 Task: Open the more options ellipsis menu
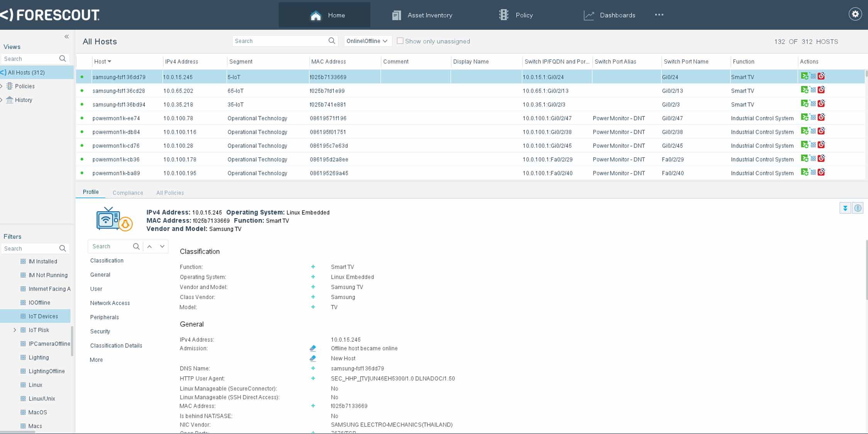click(x=659, y=15)
